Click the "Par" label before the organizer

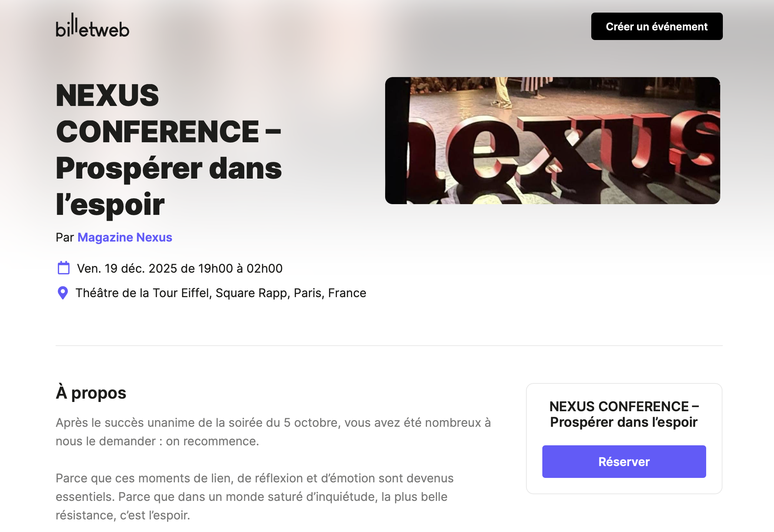tap(65, 237)
